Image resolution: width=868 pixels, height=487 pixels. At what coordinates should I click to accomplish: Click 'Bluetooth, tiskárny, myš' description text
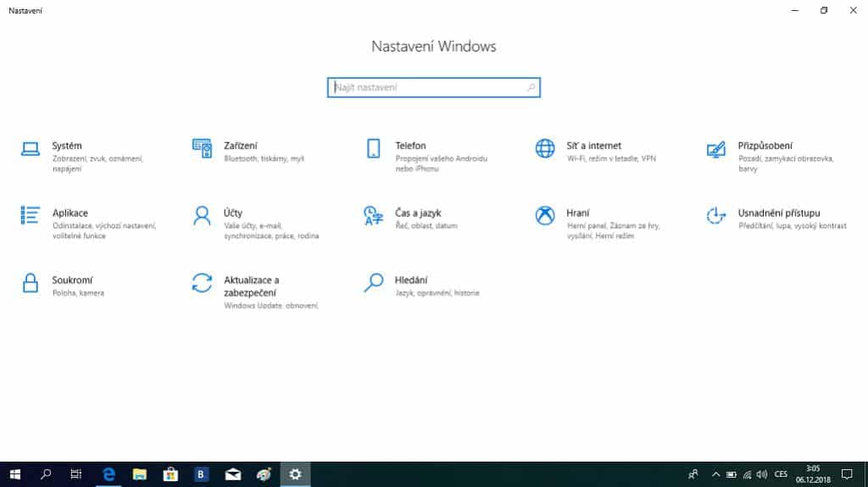264,159
